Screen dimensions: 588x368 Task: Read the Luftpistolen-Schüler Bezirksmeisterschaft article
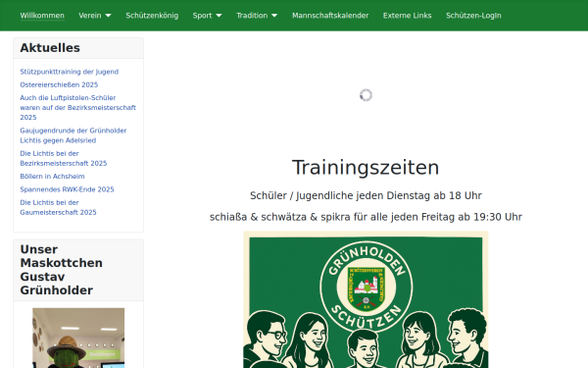click(78, 107)
